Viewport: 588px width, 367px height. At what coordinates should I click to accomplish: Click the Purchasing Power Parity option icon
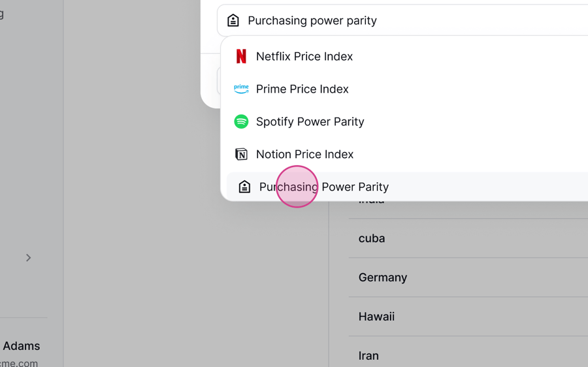(244, 187)
